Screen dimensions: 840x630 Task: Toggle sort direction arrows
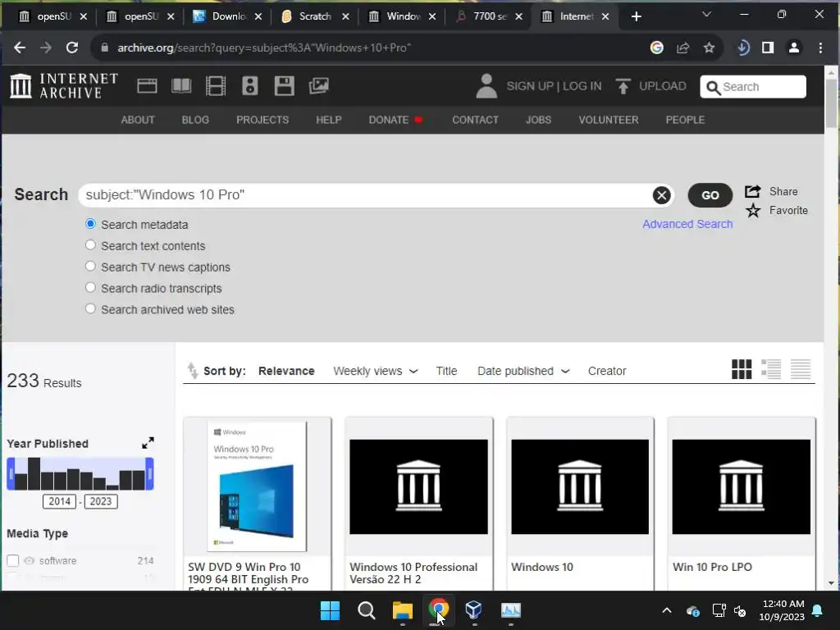(192, 370)
